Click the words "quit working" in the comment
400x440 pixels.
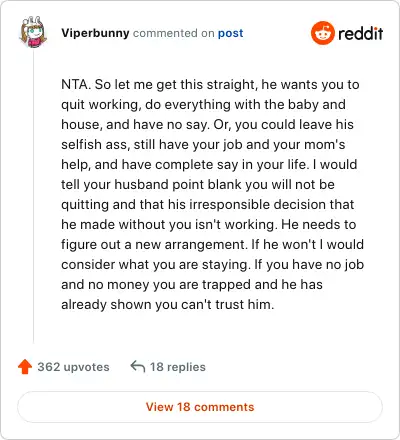pos(100,105)
